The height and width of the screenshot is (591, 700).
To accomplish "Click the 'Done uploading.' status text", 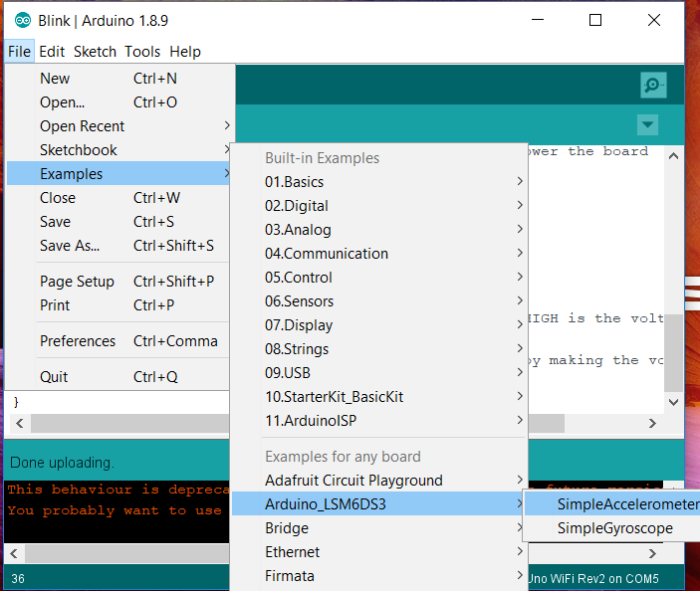I will tap(62, 463).
